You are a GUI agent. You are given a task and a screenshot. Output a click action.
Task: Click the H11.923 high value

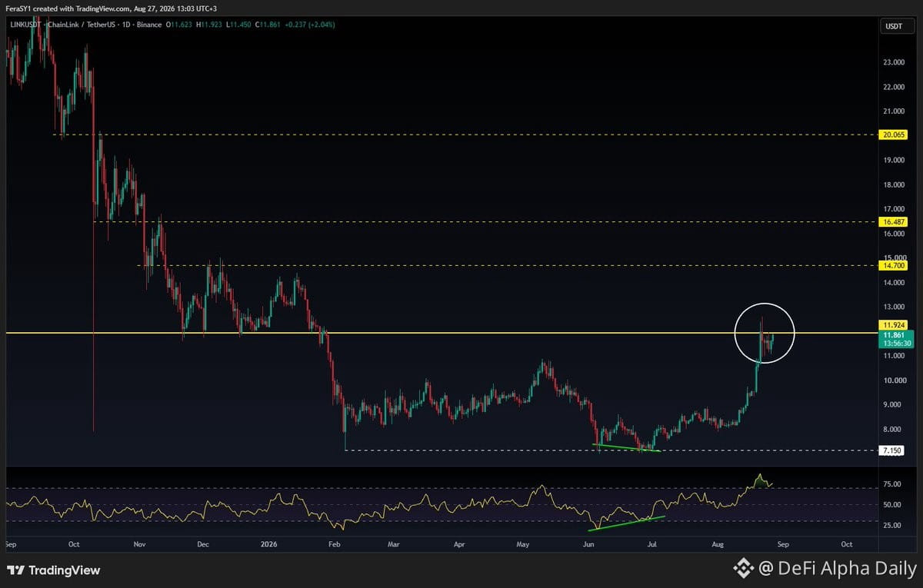(x=209, y=25)
